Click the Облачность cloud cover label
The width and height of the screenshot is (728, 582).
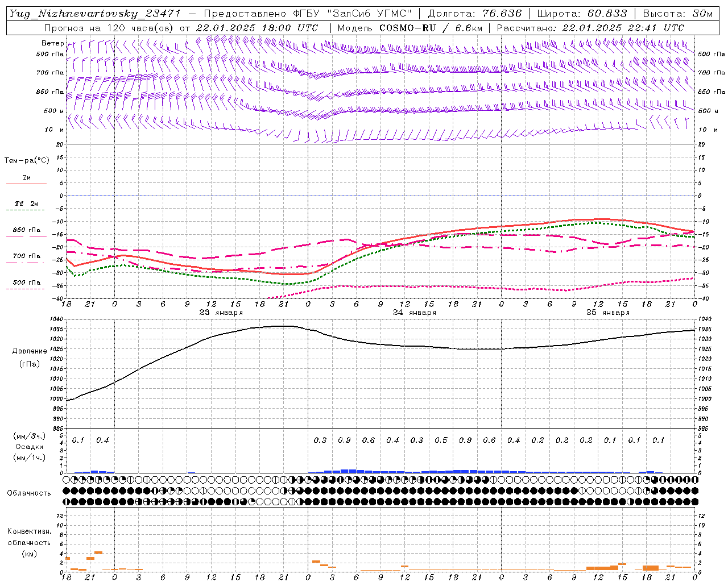pos(29,493)
